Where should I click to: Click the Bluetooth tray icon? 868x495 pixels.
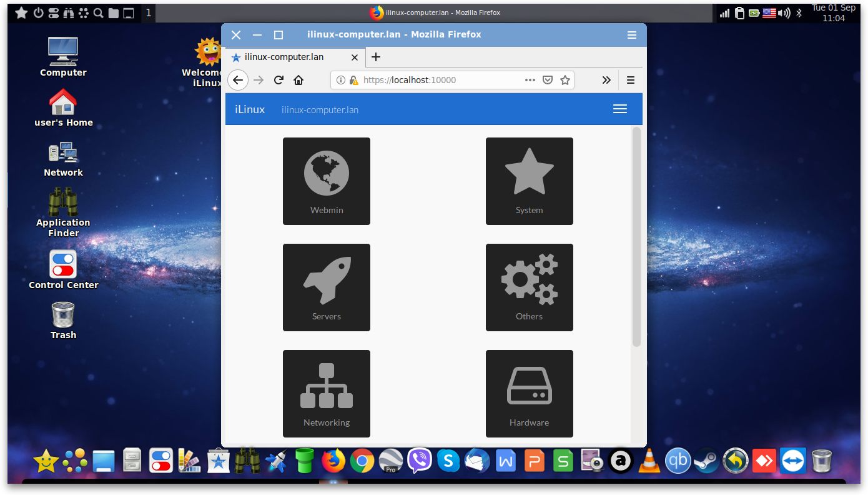[799, 13]
